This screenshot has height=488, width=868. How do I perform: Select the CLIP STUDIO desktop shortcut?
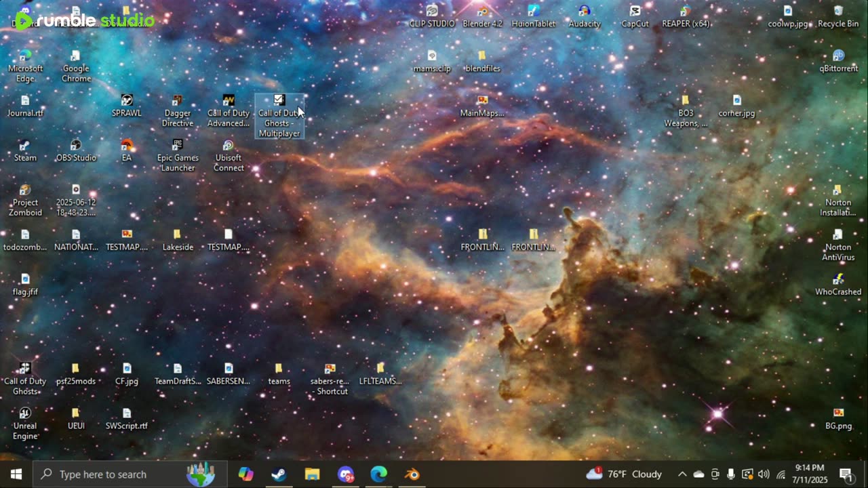(x=432, y=16)
